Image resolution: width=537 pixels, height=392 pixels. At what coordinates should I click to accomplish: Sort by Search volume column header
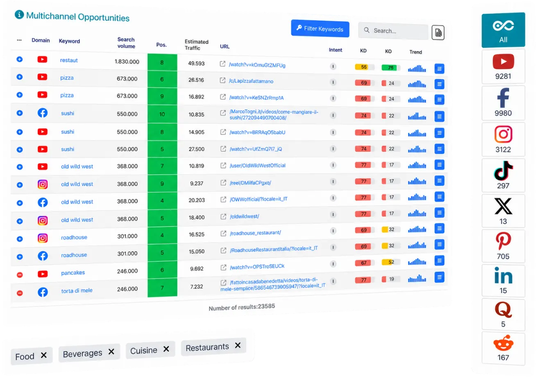point(126,43)
